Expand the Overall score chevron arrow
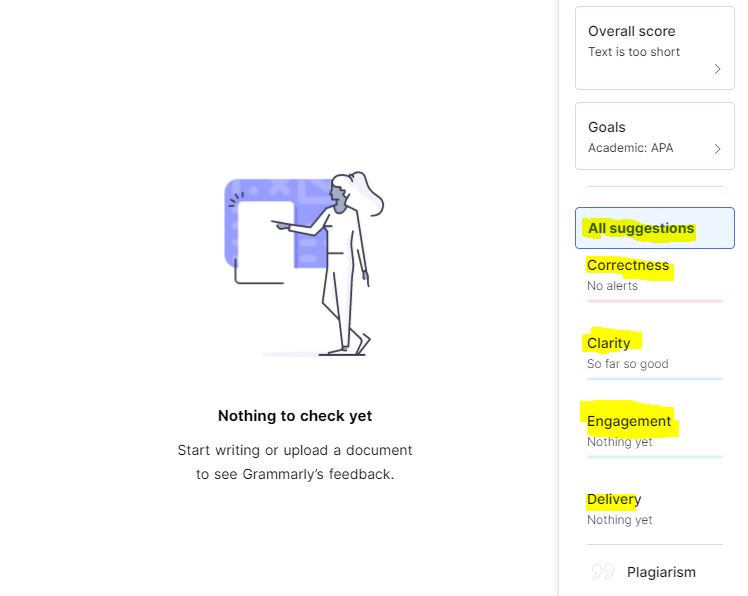The image size is (748, 596). 717,69
